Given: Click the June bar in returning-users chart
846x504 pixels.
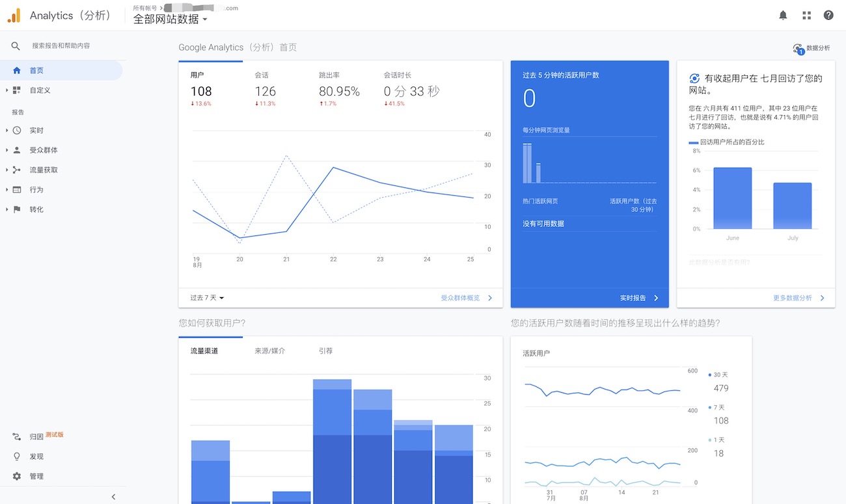Looking at the screenshot, I should point(733,198).
